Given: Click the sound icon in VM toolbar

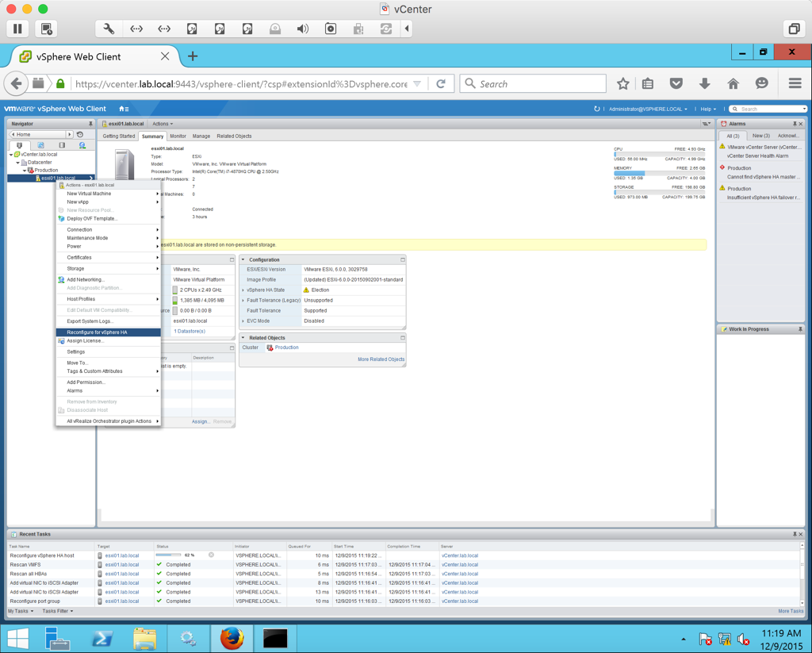Looking at the screenshot, I should (x=303, y=29).
